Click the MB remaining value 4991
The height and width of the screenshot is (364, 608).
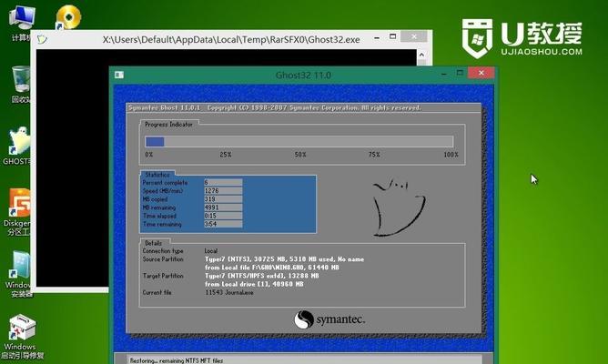[223, 207]
